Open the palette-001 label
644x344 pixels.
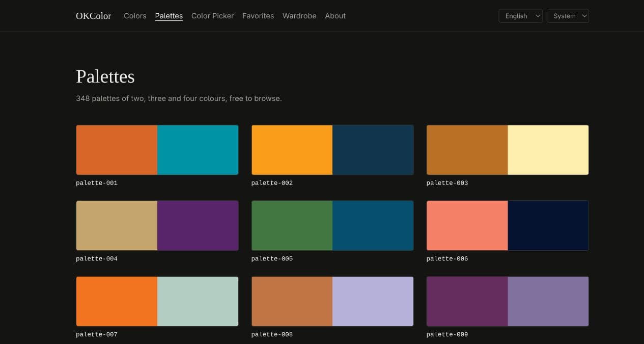point(97,183)
